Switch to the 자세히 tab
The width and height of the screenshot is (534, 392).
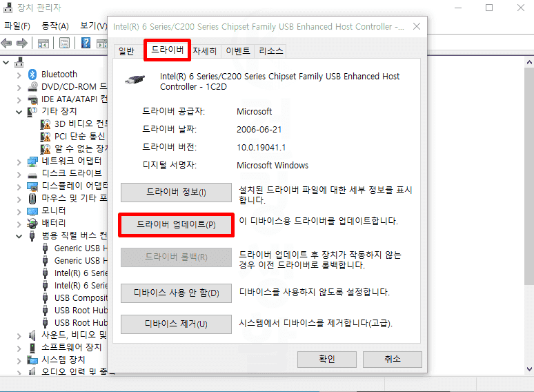point(204,51)
